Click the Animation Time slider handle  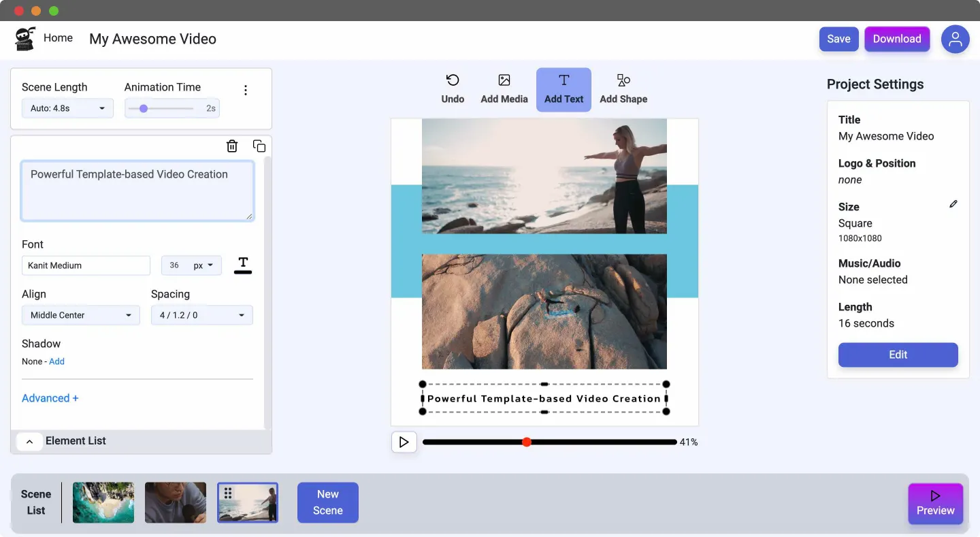pos(144,108)
